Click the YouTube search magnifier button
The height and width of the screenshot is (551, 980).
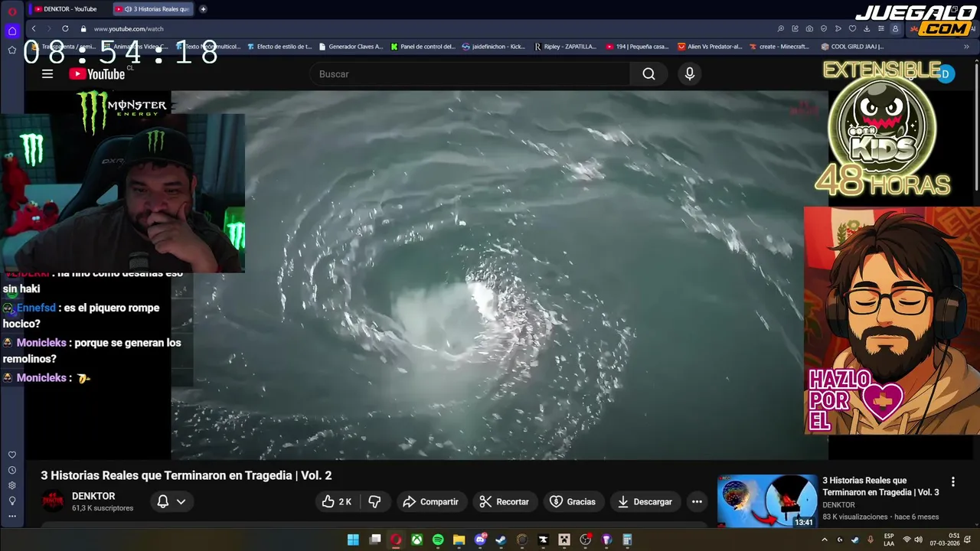click(648, 74)
